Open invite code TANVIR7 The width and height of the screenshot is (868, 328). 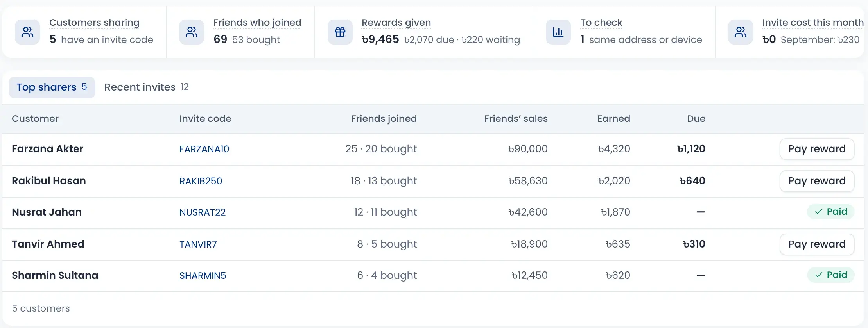pos(198,244)
